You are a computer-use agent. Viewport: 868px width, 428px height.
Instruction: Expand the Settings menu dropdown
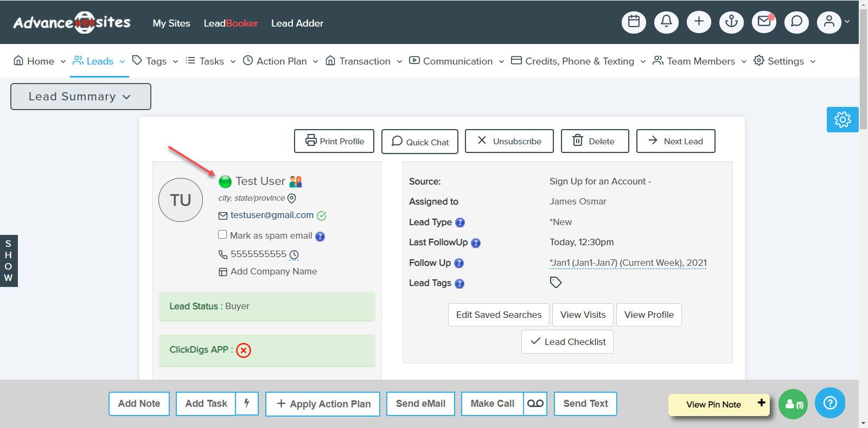785,61
